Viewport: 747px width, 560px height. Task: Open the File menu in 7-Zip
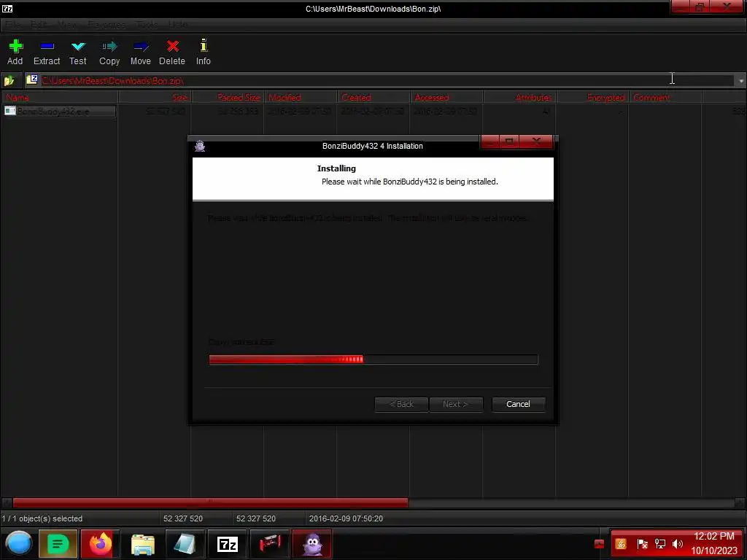click(13, 24)
